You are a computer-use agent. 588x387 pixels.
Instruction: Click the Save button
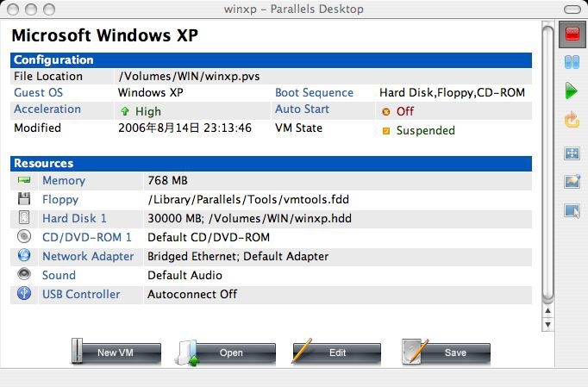click(446, 353)
